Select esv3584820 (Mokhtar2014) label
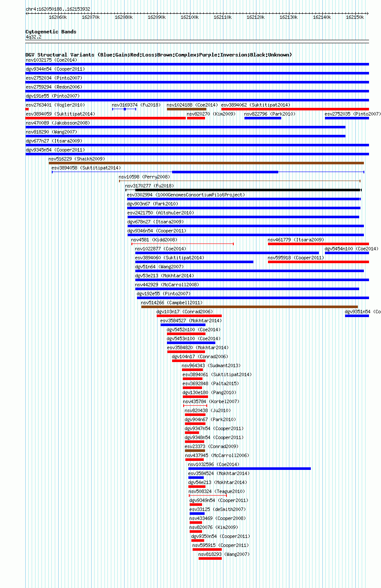This screenshot has width=381, height=588. [x=198, y=347]
